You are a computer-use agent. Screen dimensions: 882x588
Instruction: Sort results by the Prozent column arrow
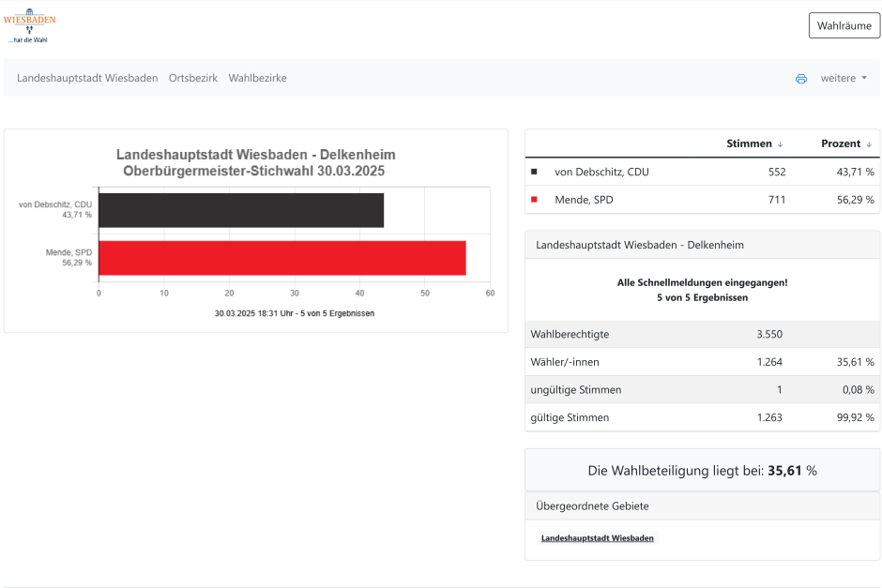869,144
